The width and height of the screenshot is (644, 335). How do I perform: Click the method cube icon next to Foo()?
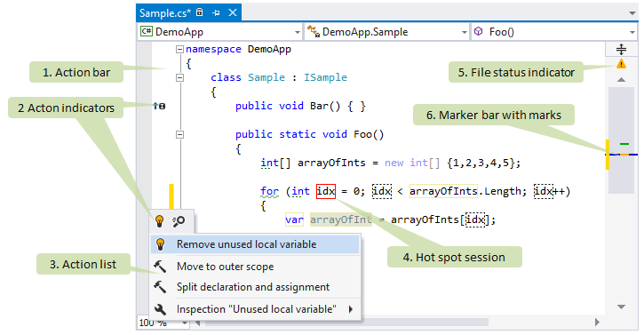pyautogui.click(x=479, y=31)
